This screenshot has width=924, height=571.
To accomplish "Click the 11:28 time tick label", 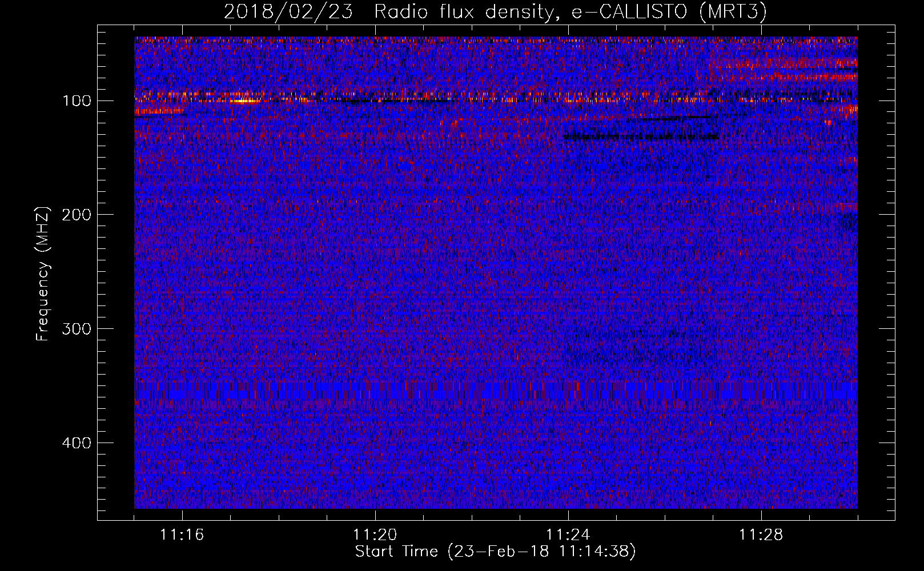I will tap(761, 535).
